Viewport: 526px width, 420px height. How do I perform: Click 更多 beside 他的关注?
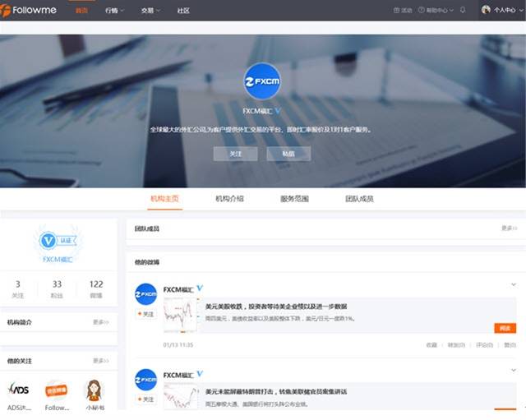[101, 361]
